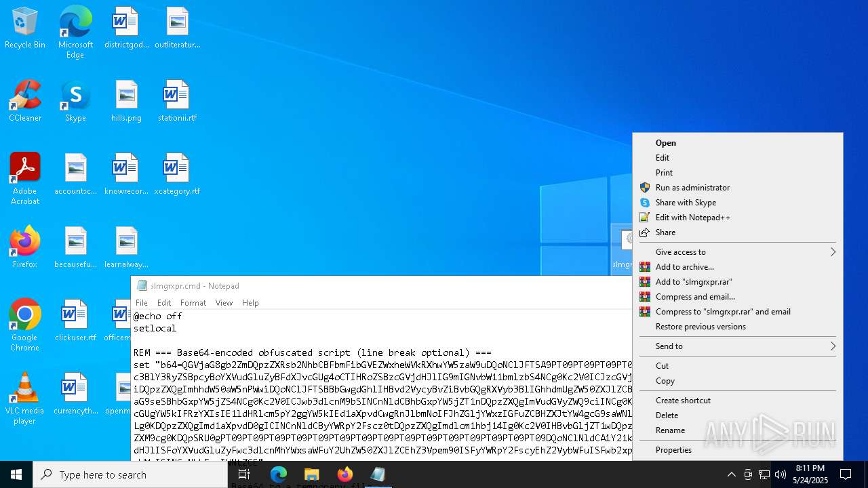Image resolution: width=868 pixels, height=488 pixels.
Task: Select xcategory.rtf document icon
Action: pyautogui.click(x=177, y=175)
